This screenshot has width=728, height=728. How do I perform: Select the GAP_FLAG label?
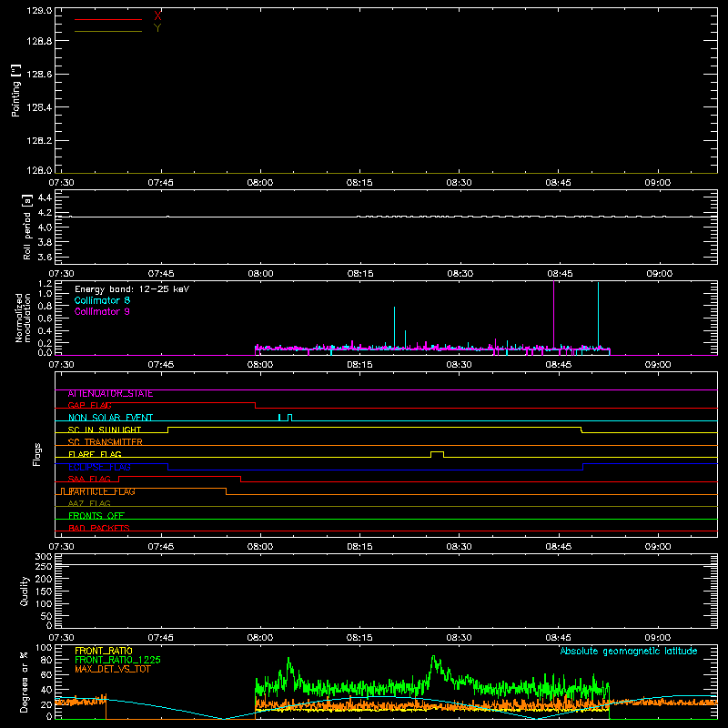click(89, 405)
